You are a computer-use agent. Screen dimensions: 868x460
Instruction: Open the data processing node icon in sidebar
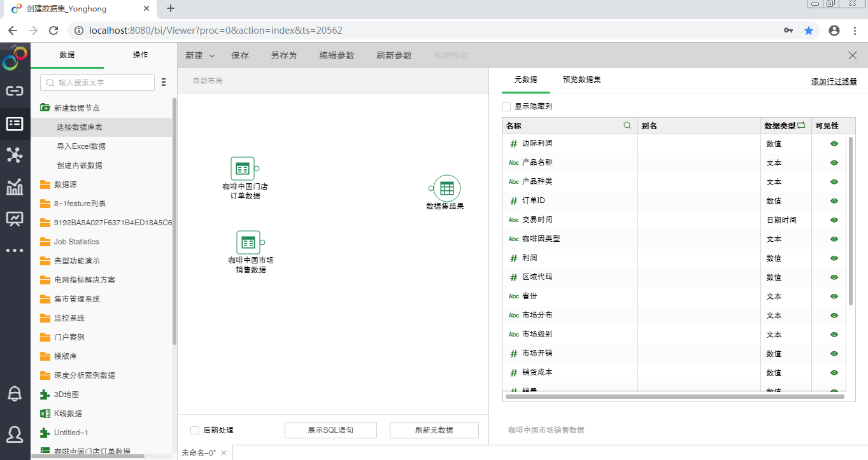point(14,155)
